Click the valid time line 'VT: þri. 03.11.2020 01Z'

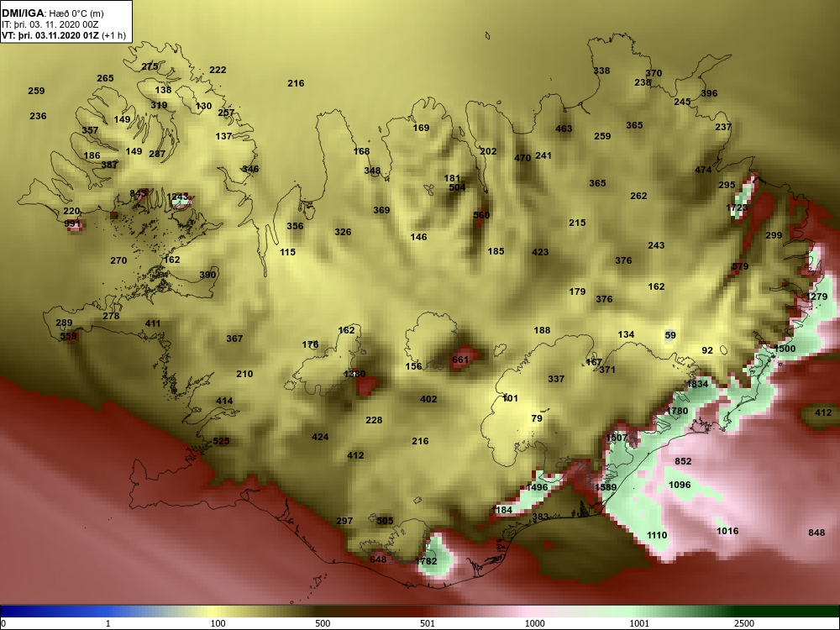(50, 35)
